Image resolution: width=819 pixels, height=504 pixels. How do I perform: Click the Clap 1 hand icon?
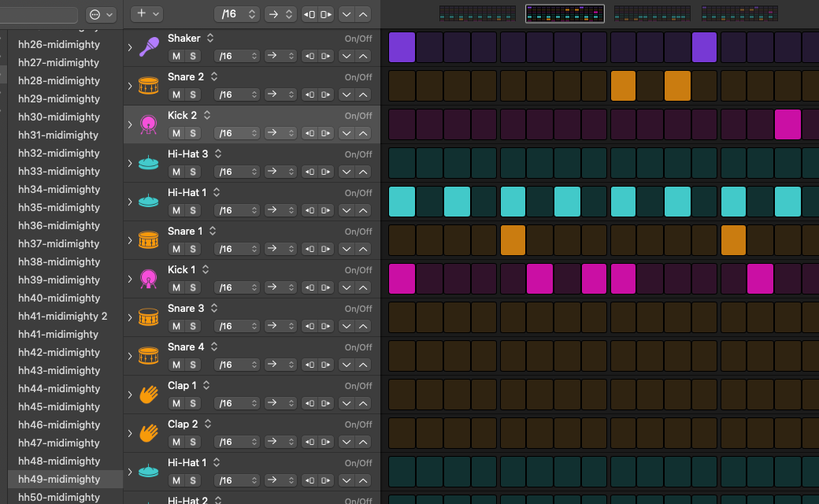click(149, 395)
